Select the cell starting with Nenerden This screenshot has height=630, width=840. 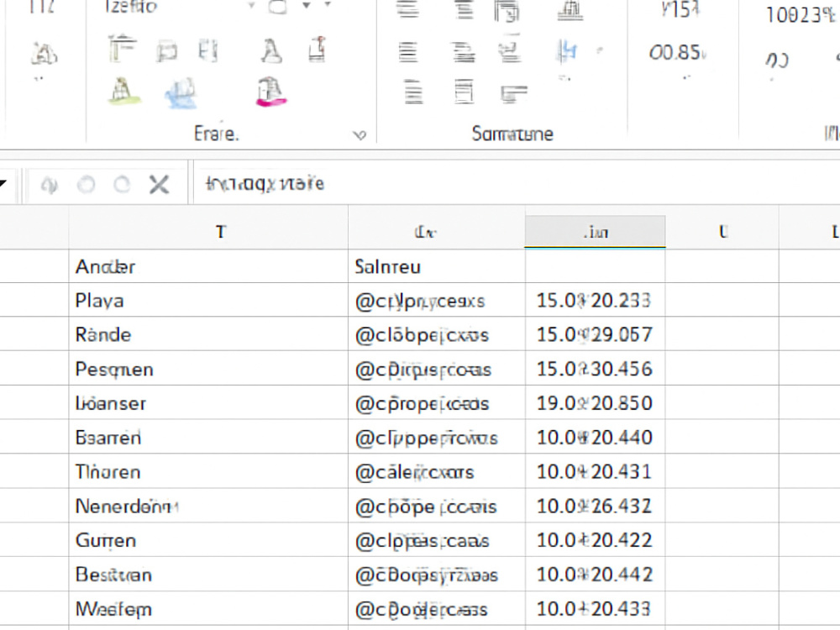208,506
